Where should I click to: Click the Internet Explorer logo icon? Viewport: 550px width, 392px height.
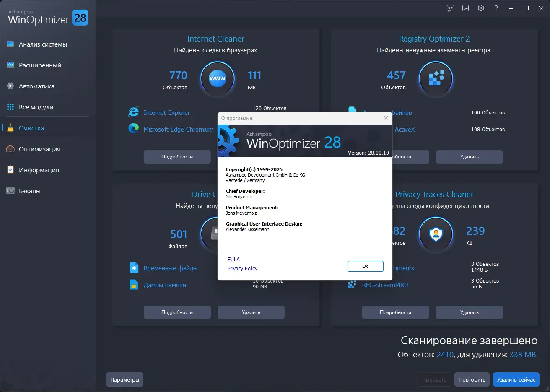coord(133,112)
